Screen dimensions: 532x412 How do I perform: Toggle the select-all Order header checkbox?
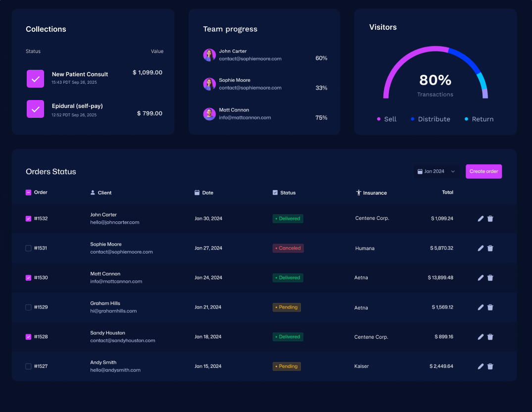(x=28, y=193)
